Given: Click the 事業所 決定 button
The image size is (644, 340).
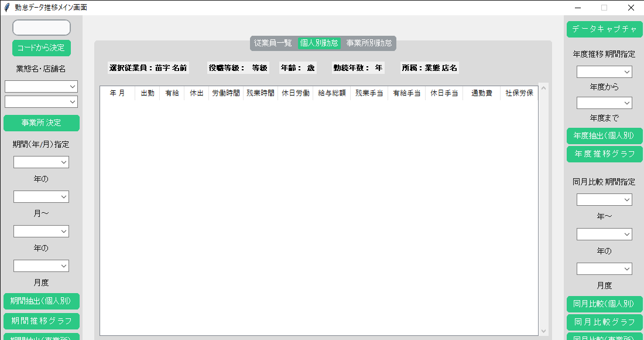Looking at the screenshot, I should [x=41, y=123].
